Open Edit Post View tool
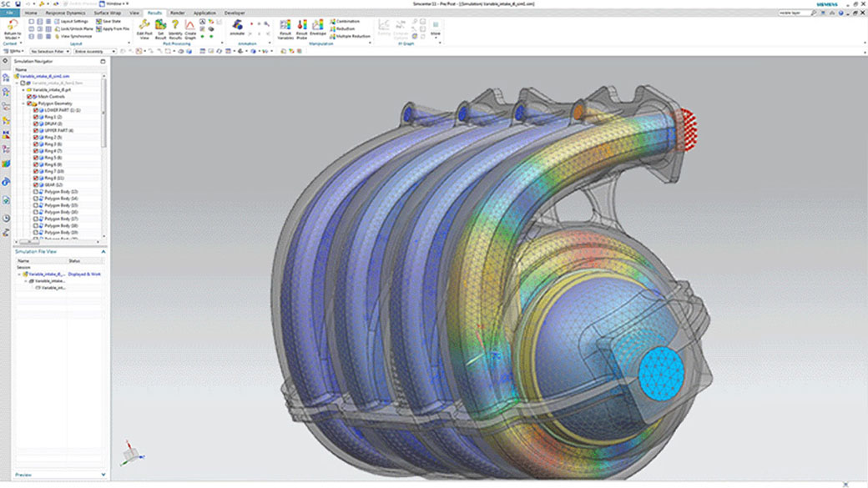The width and height of the screenshot is (868, 488). pos(144,29)
